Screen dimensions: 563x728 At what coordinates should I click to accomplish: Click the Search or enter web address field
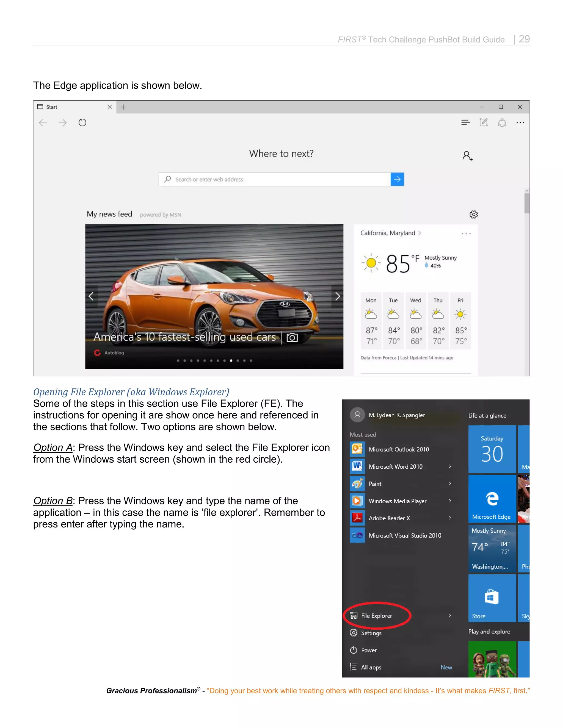[275, 179]
